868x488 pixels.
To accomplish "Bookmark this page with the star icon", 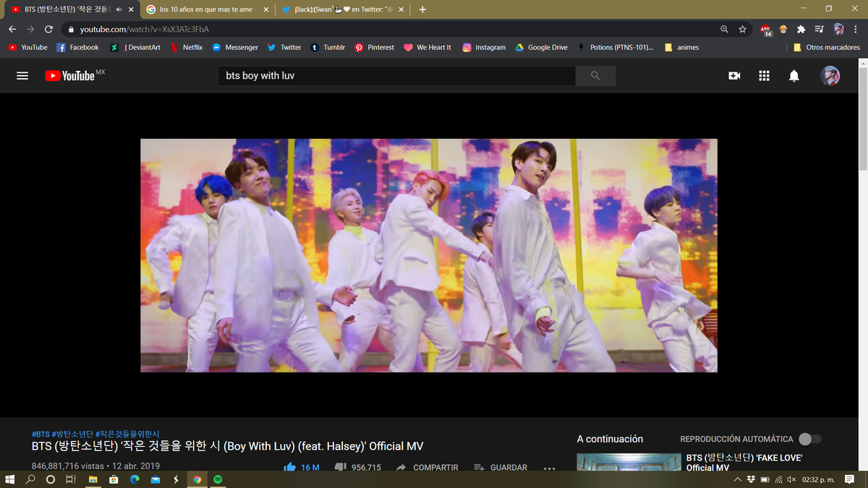I will click(x=742, y=29).
